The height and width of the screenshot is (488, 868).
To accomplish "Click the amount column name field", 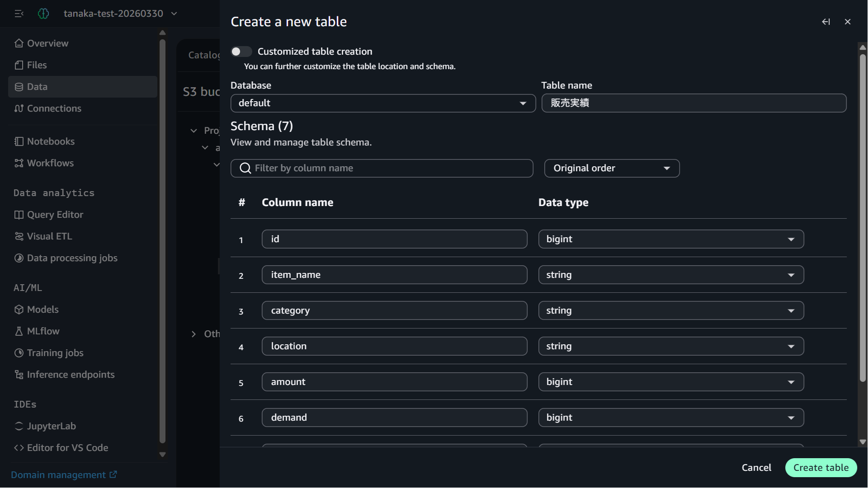I will pos(394,382).
